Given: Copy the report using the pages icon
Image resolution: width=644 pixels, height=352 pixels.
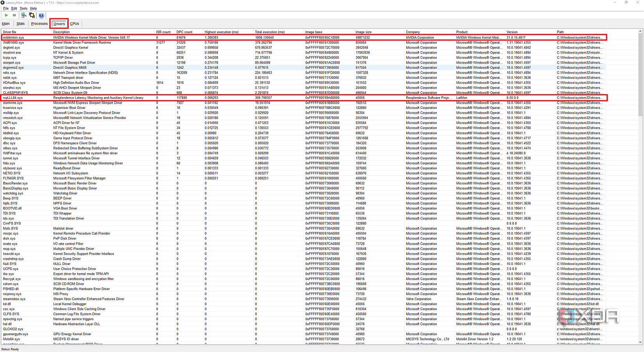Looking at the screenshot, I should click(32, 15).
